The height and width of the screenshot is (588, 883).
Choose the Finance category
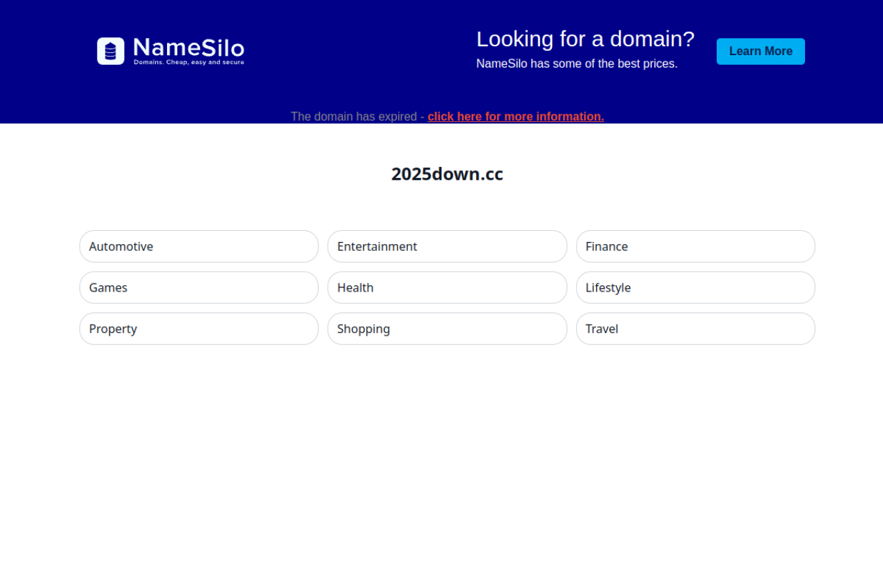[695, 247]
